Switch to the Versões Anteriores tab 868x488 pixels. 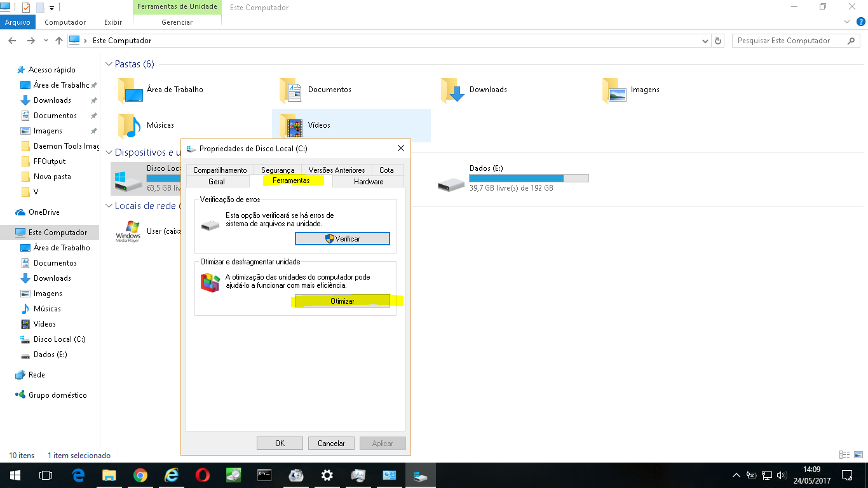pos(337,170)
